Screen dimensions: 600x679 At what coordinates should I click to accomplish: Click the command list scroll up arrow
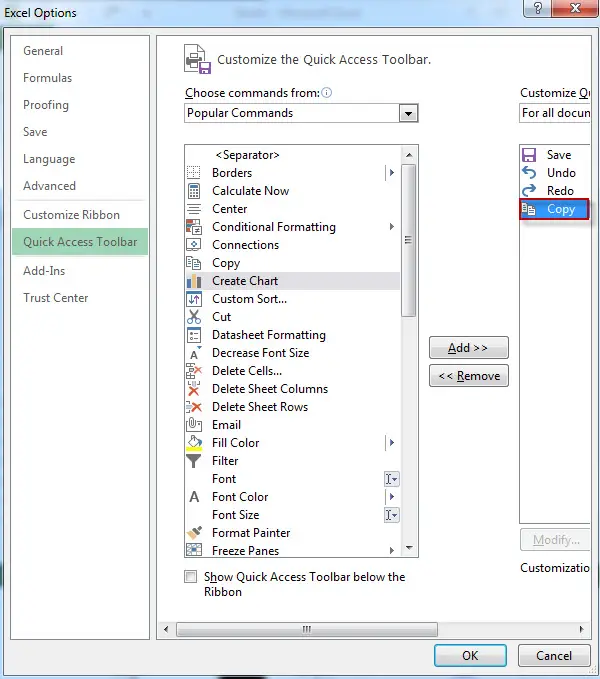[x=409, y=155]
